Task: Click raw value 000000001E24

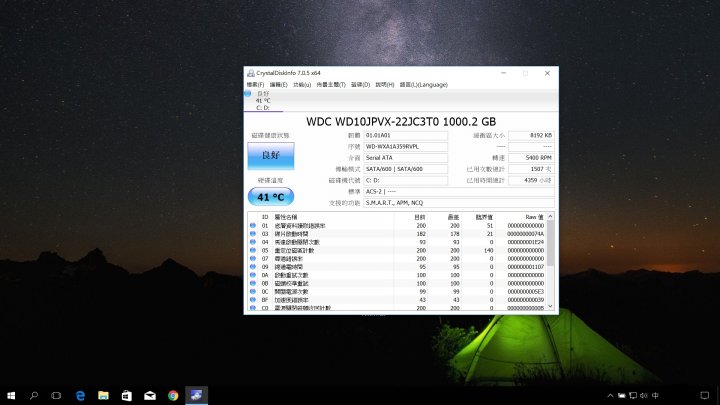Action: point(525,242)
